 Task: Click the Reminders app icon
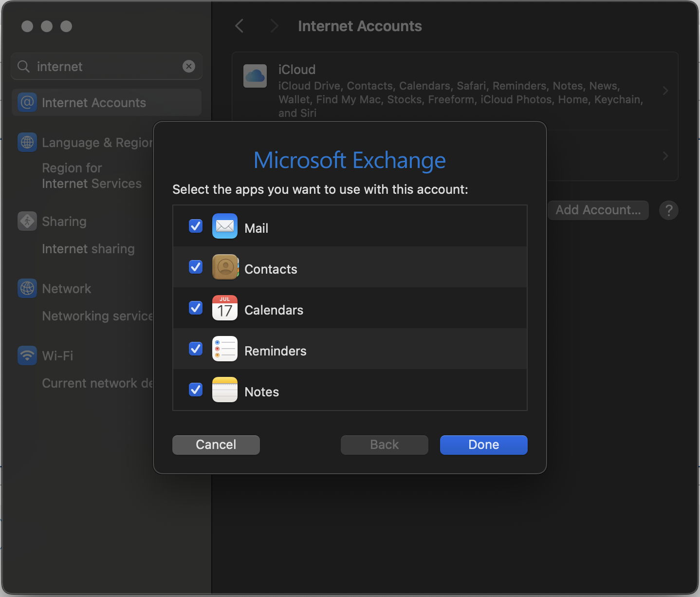tap(225, 349)
